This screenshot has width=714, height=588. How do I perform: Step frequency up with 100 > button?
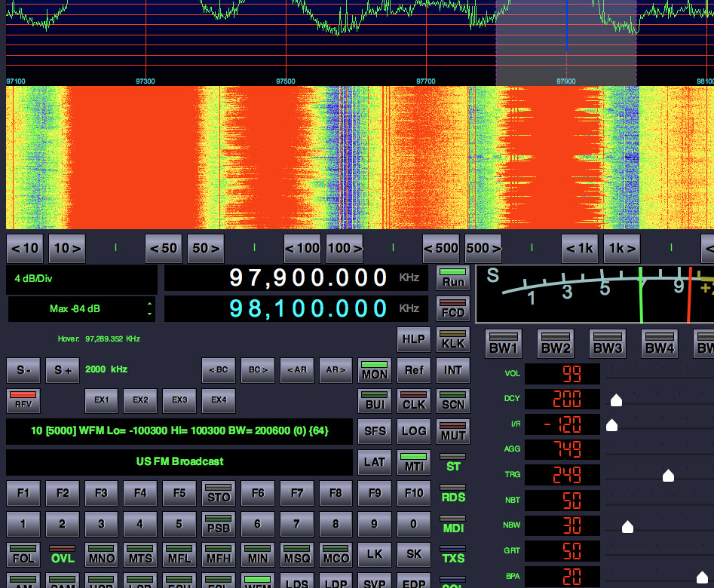(345, 248)
